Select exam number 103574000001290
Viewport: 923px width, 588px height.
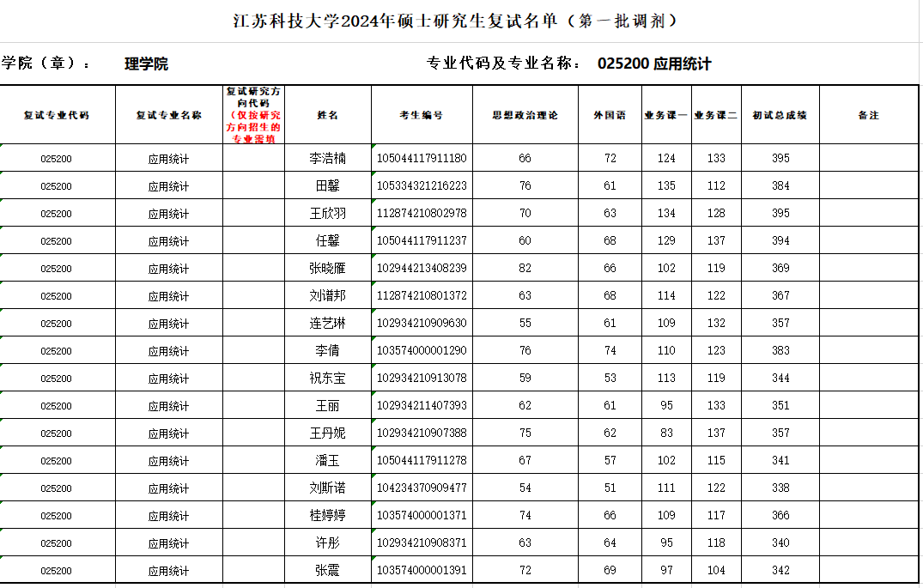(422, 351)
